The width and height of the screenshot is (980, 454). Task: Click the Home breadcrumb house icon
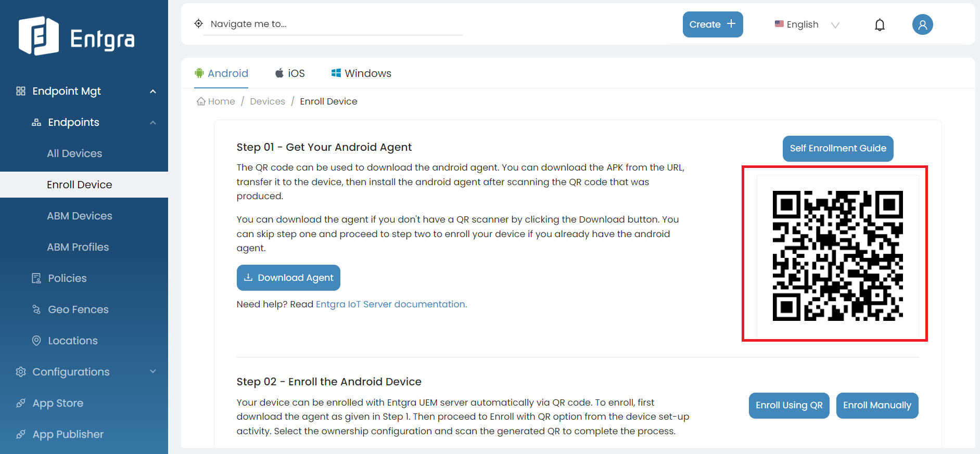(x=201, y=101)
